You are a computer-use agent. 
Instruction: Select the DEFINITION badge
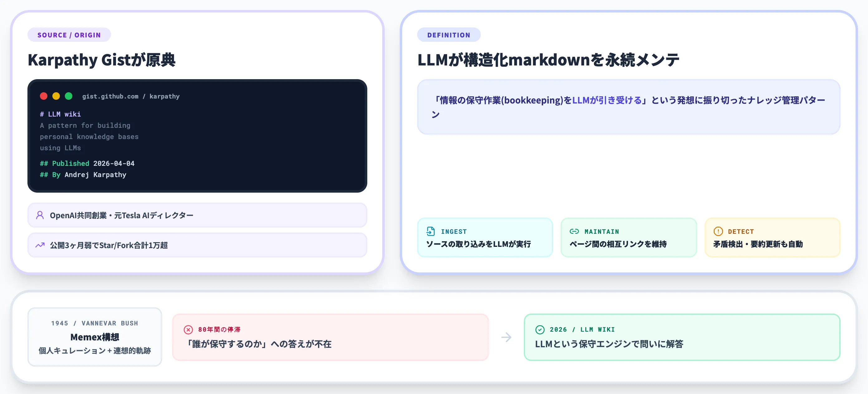click(449, 35)
